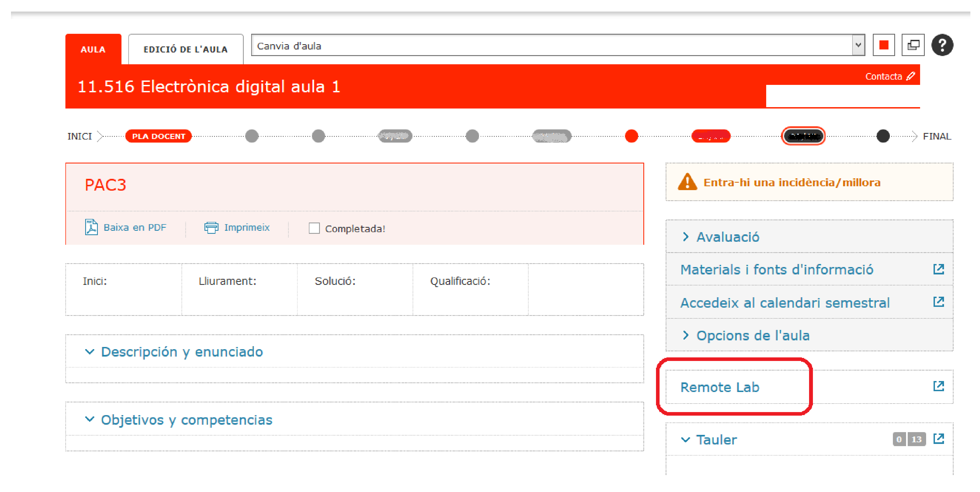This screenshot has height=492, width=980.
Task: Click the orange warning triangle icon
Action: tap(687, 182)
